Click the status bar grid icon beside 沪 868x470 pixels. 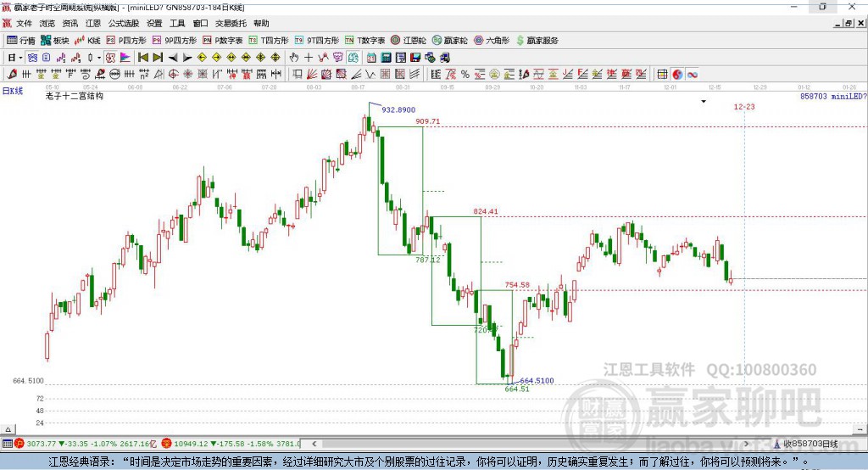pos(7,444)
